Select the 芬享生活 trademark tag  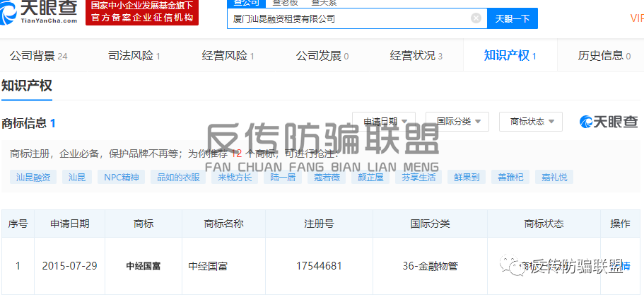pyautogui.click(x=418, y=178)
